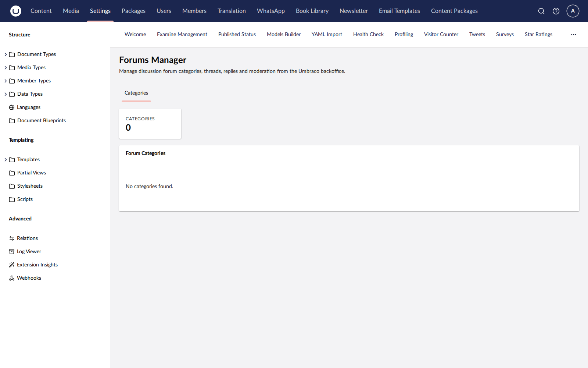Select the Settings section

100,11
